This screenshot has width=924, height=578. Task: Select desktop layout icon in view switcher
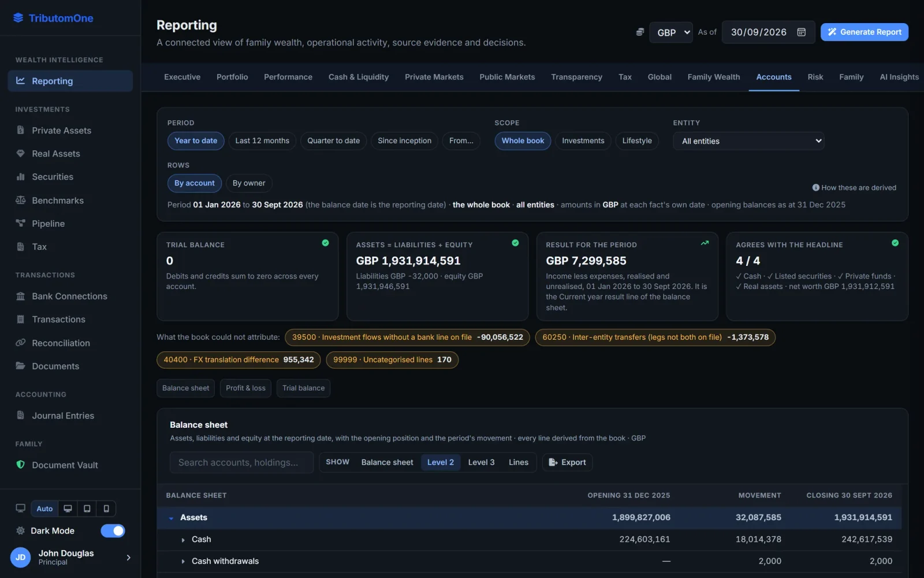tap(68, 509)
